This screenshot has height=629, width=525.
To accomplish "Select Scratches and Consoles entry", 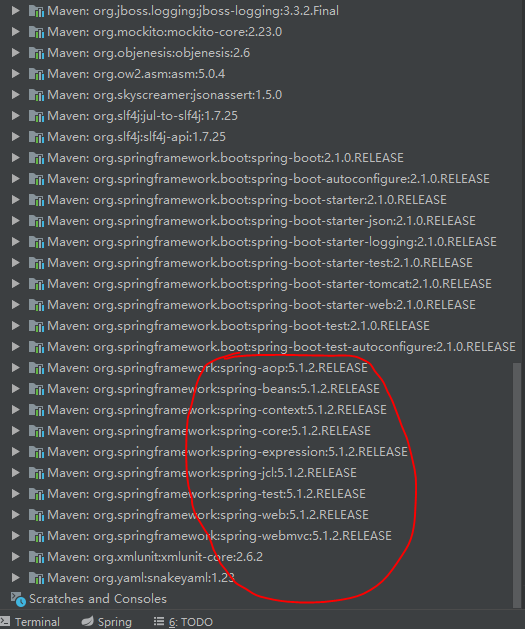I will click(97, 599).
